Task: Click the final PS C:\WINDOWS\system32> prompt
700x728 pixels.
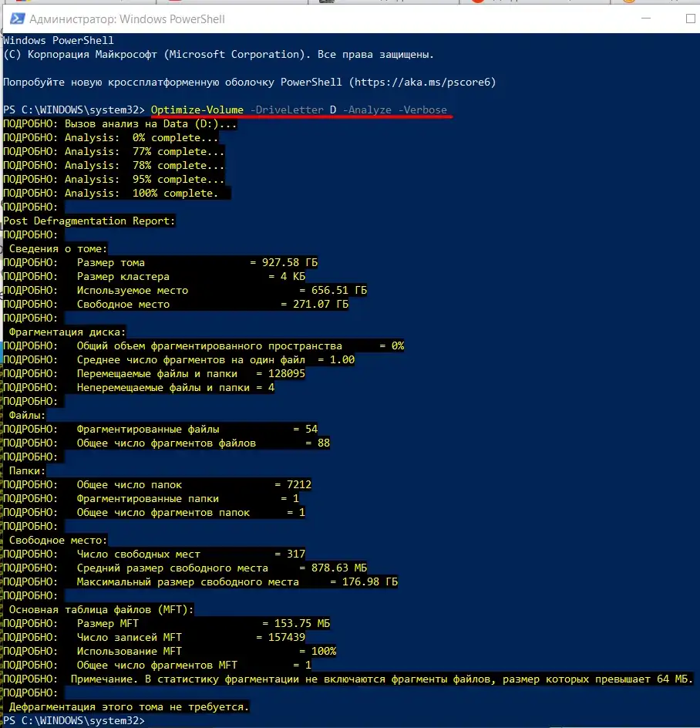Action: tap(74, 721)
